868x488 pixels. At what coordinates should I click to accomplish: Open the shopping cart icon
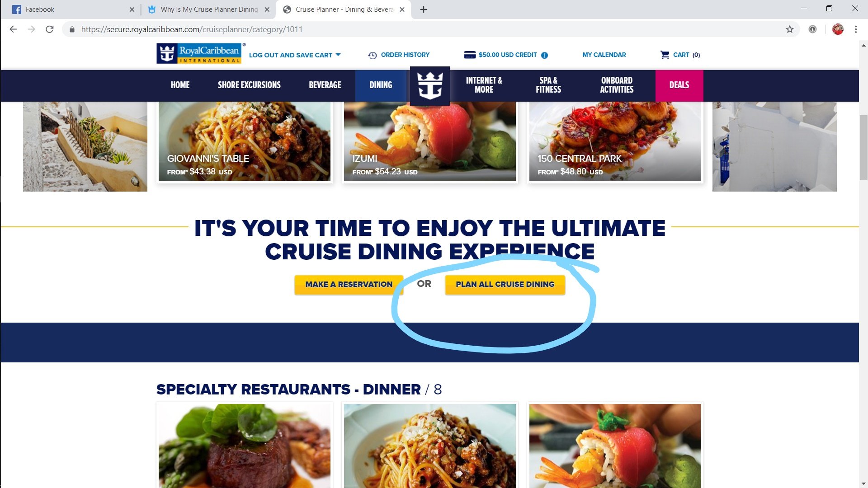665,55
